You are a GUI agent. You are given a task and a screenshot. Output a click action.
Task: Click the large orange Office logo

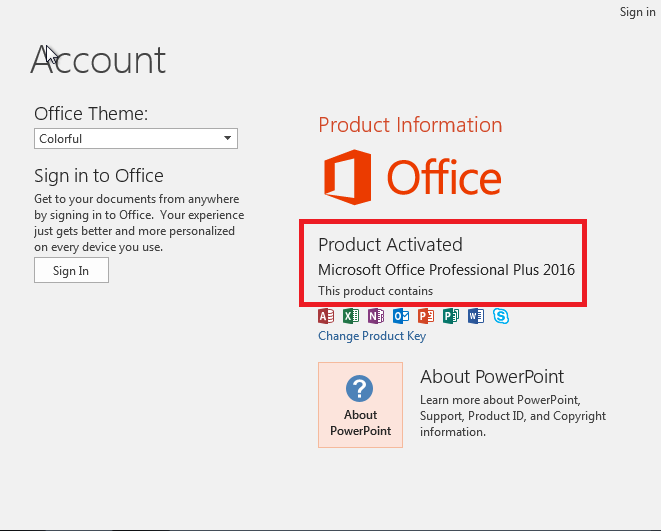(x=412, y=178)
